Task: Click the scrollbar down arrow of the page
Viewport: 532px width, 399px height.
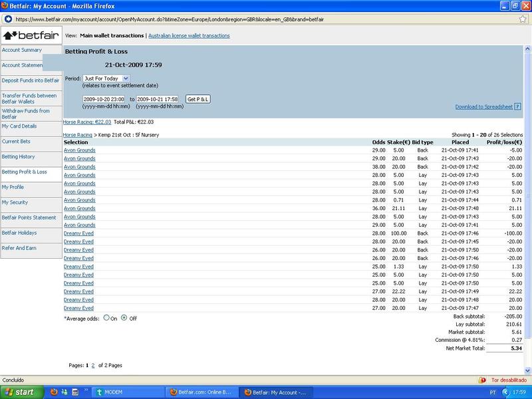Action: coord(527,370)
